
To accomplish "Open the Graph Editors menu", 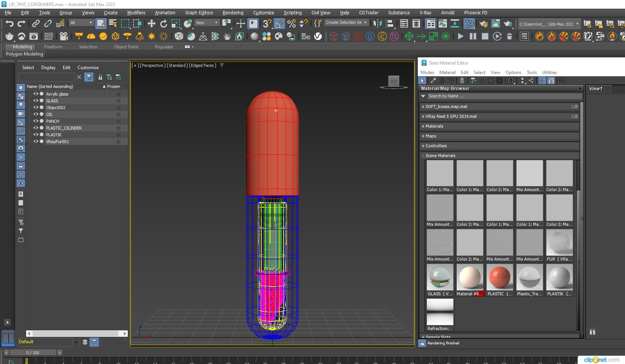I will click(x=199, y=12).
